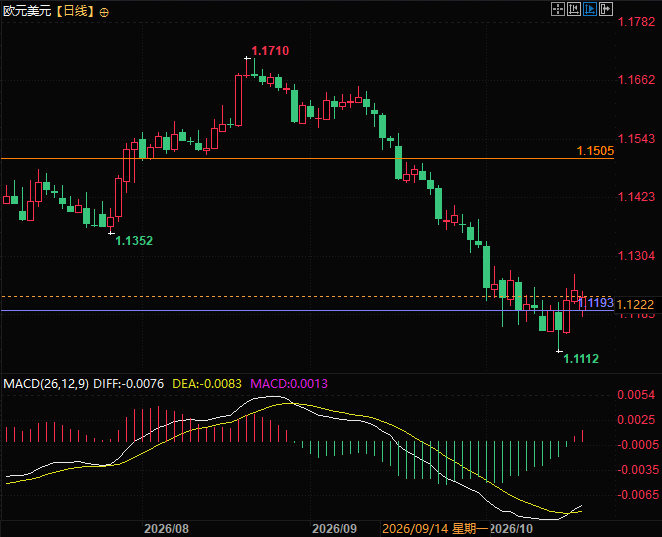
Task: Click the panel export arrow icon
Action: pos(606,9)
